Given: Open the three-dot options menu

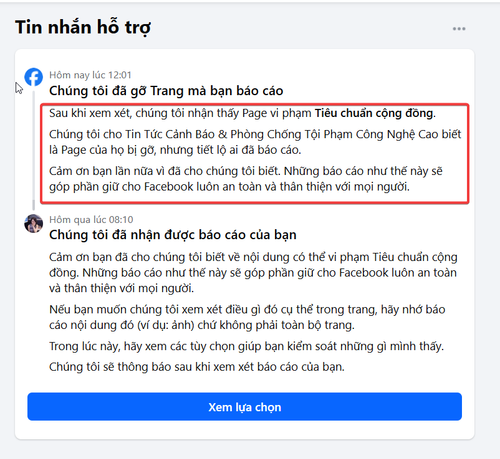Looking at the screenshot, I should click(x=459, y=29).
